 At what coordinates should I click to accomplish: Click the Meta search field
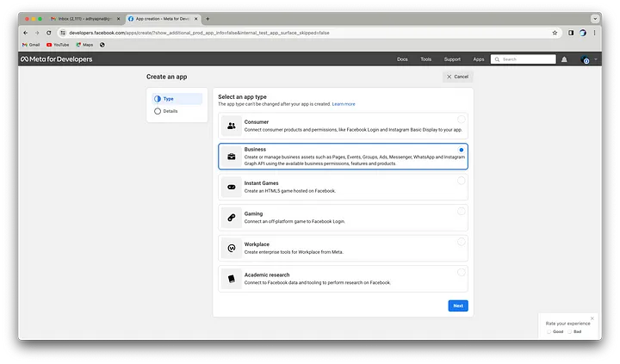click(x=524, y=59)
